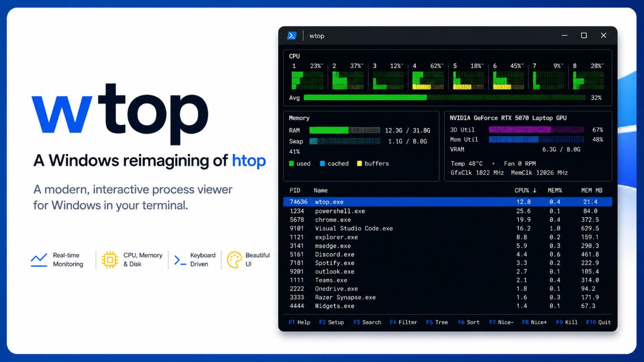
Task: Click the MEM MB column header
Action: tap(591, 190)
